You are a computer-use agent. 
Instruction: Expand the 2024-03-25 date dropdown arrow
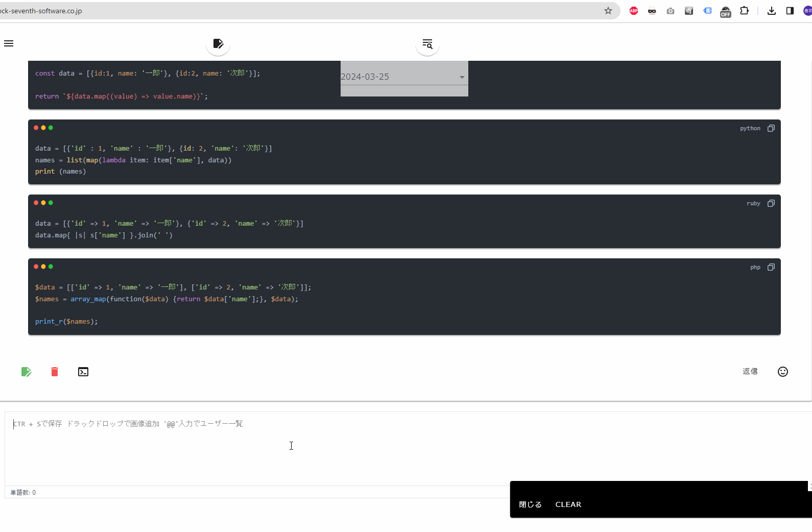tap(462, 77)
